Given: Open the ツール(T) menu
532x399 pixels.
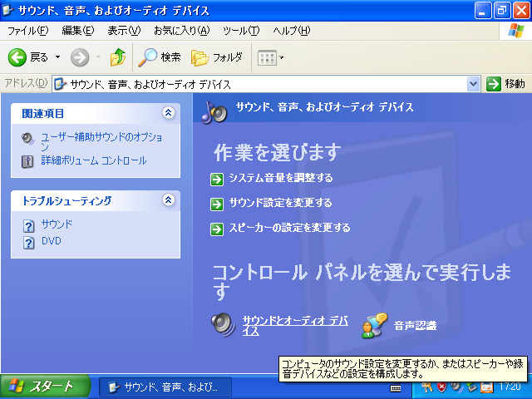Looking at the screenshot, I should [241, 31].
